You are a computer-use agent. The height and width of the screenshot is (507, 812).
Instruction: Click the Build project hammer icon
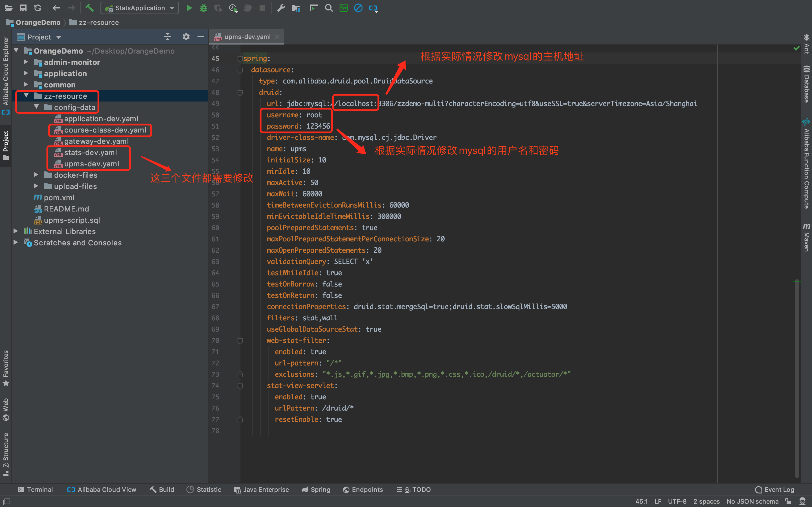point(89,8)
